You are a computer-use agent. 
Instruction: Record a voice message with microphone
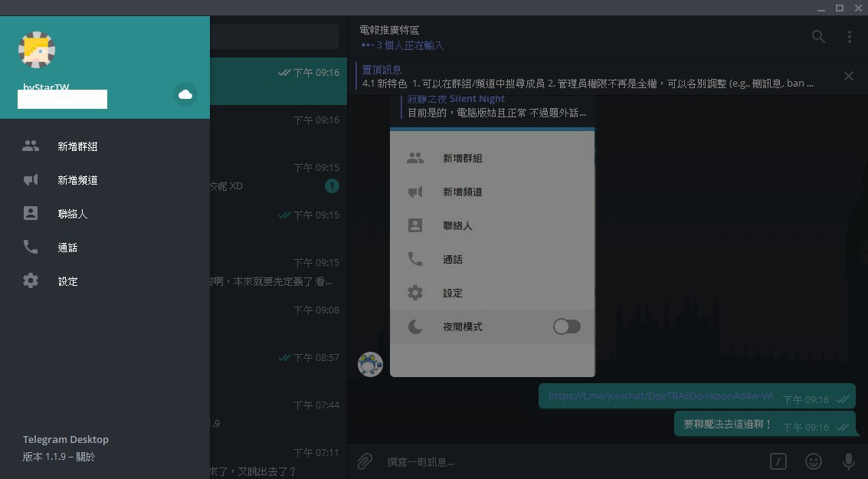[x=848, y=461]
